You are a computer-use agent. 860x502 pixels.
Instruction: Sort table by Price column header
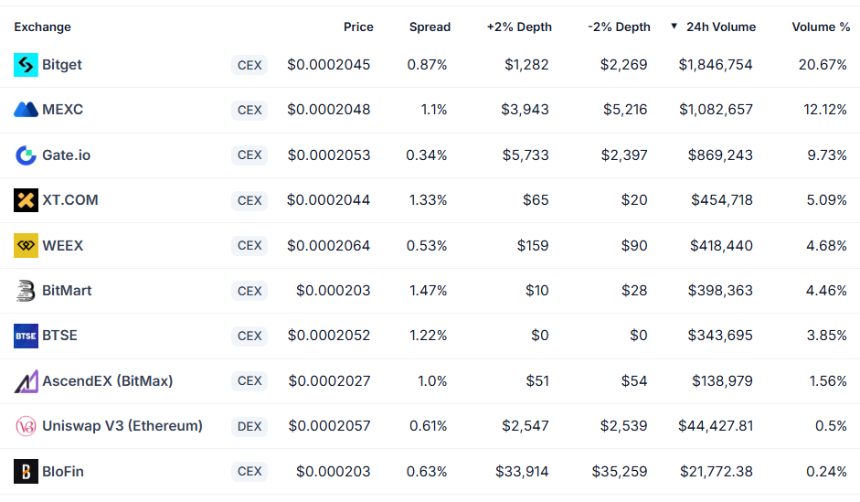coord(358,27)
